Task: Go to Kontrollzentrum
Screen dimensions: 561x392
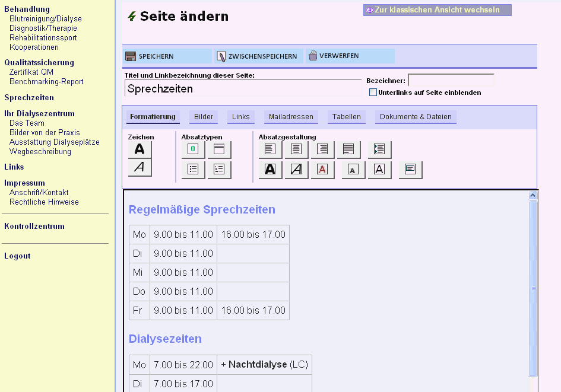Action: (34, 226)
